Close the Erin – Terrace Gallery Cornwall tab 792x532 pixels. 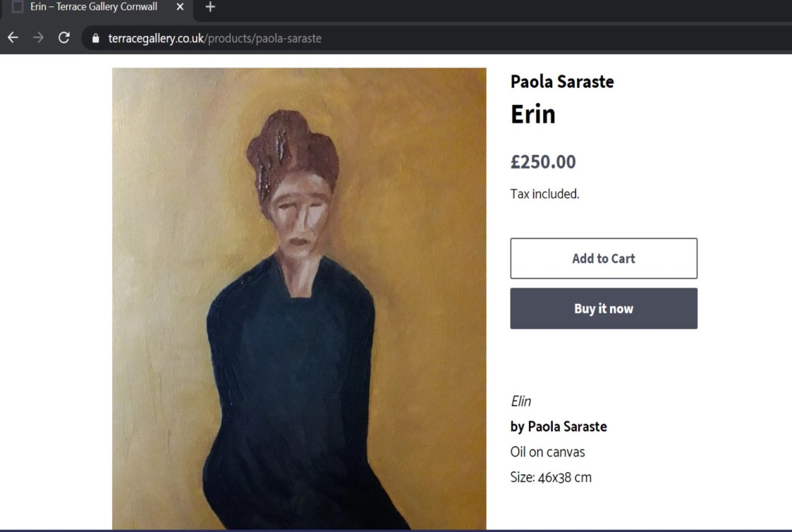tap(180, 8)
